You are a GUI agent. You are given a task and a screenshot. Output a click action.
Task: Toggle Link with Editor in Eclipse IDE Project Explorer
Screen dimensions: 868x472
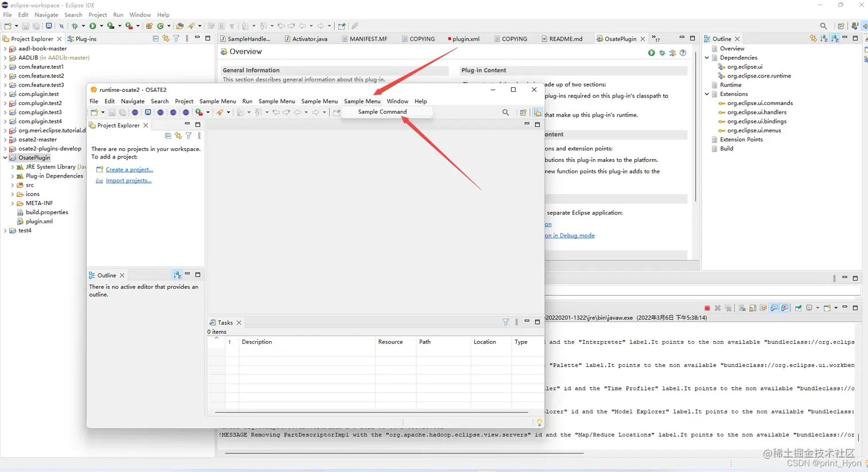click(166, 38)
